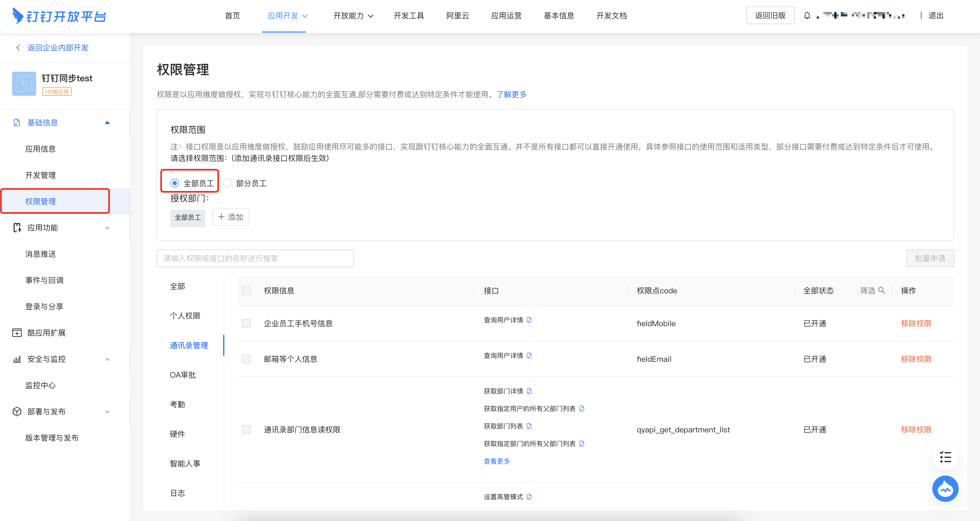The height and width of the screenshot is (521, 980).
Task: Click the 基础信息 document icon
Action: click(17, 123)
